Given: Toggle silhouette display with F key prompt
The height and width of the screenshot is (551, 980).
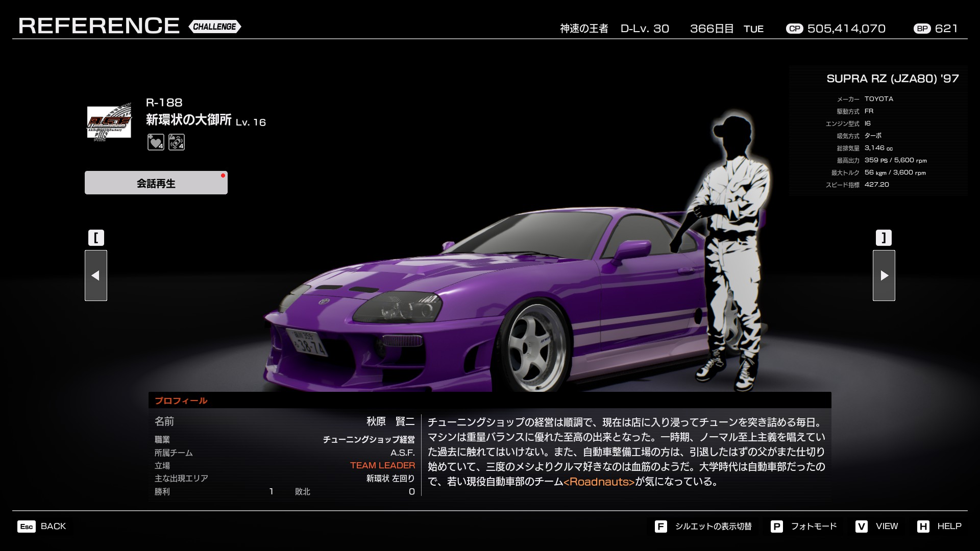Looking at the screenshot, I should click(x=704, y=526).
